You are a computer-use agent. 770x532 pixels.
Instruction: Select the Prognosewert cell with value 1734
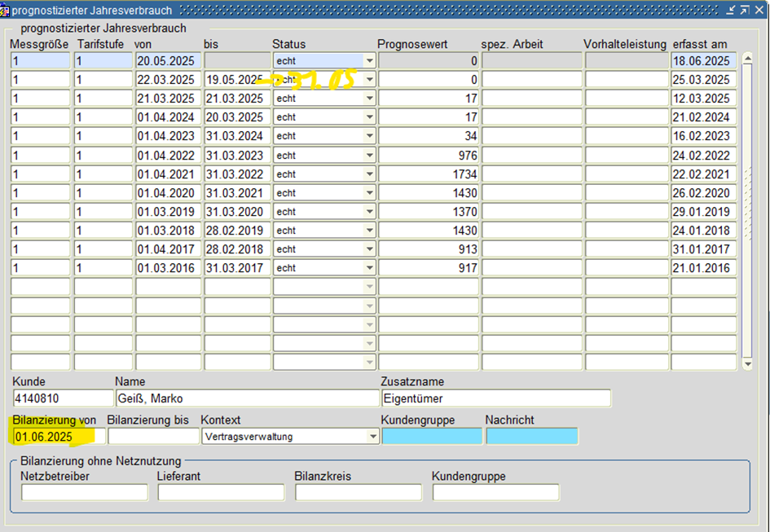[x=428, y=174]
